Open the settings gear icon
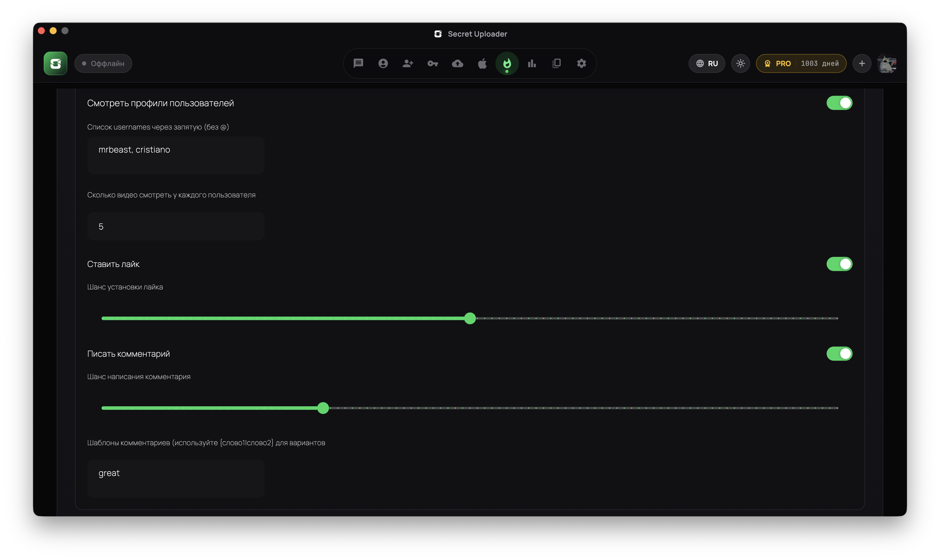 coord(581,63)
